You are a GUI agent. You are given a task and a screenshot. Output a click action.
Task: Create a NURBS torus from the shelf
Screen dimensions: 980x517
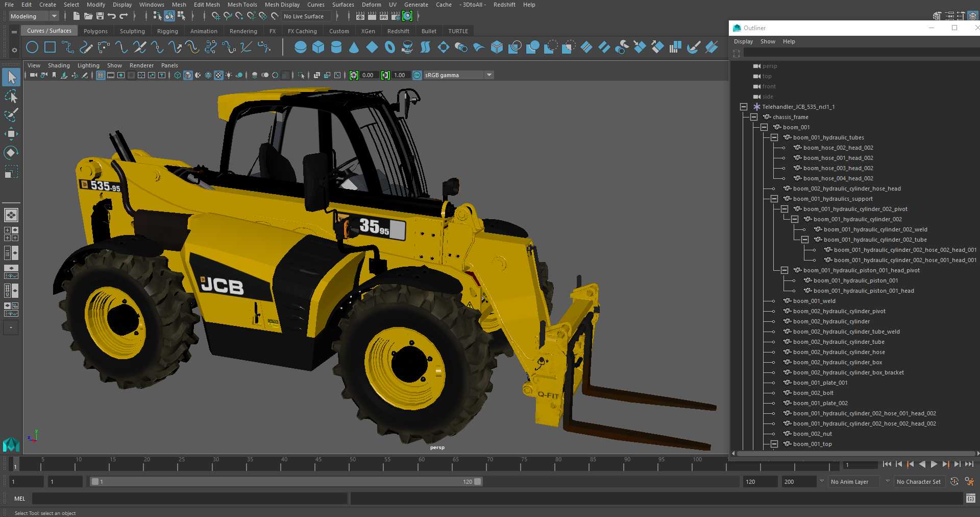(390, 48)
